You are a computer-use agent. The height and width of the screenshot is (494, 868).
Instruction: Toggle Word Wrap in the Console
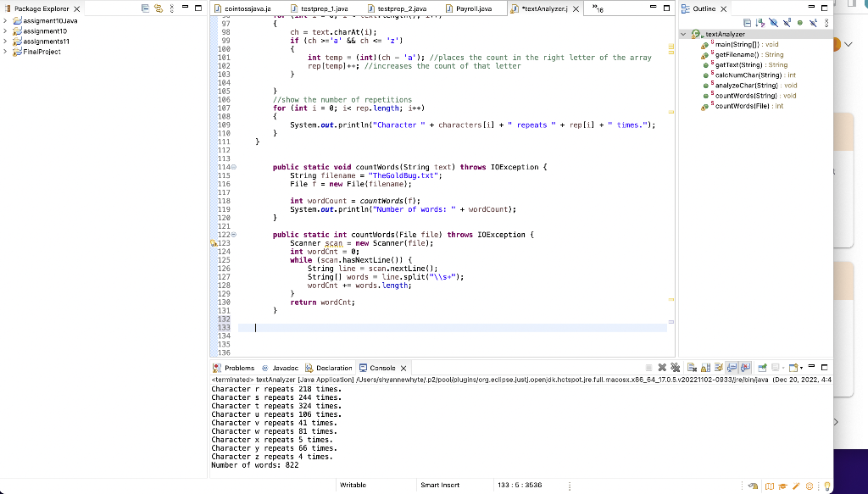point(718,369)
